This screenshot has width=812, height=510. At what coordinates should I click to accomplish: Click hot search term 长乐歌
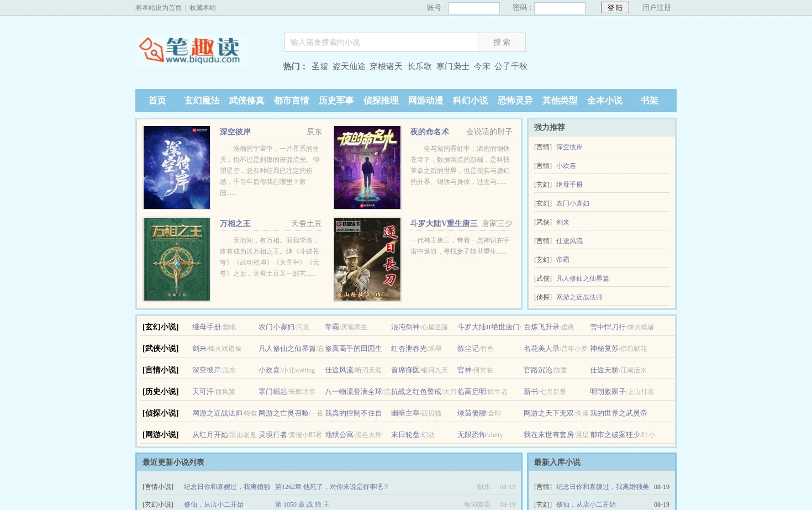tap(419, 66)
